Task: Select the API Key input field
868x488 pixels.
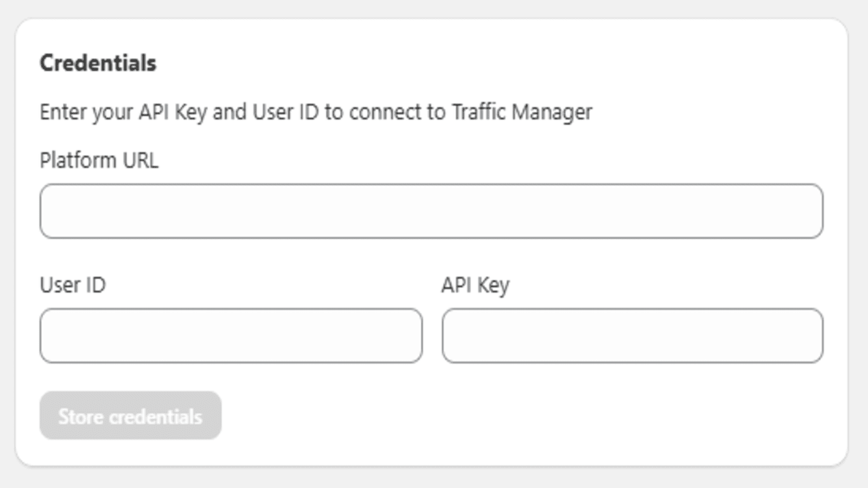Action: coord(633,336)
